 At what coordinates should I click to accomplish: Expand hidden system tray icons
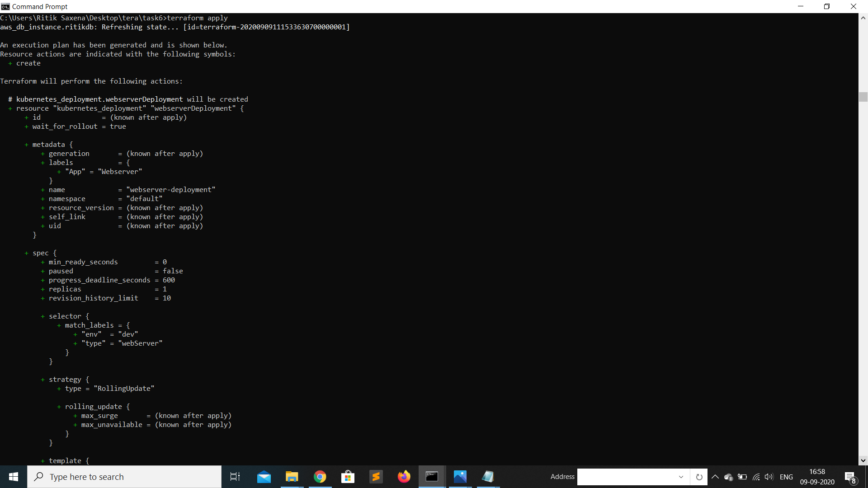716,477
